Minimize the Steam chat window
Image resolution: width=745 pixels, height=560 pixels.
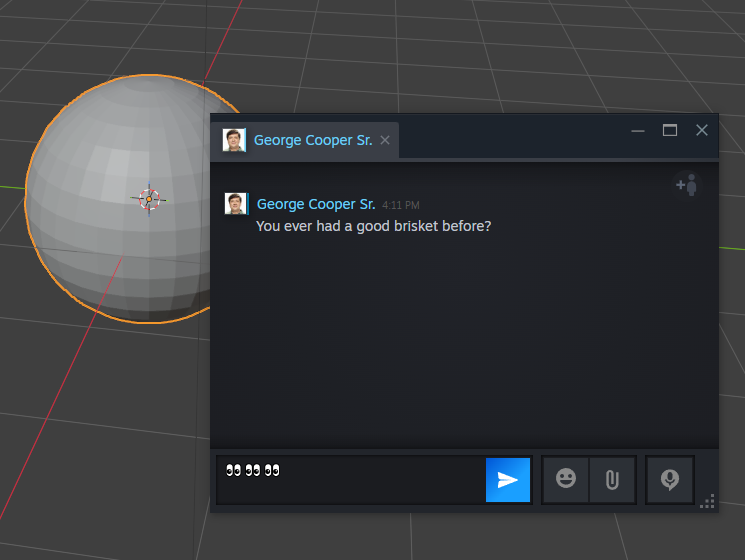[638, 131]
